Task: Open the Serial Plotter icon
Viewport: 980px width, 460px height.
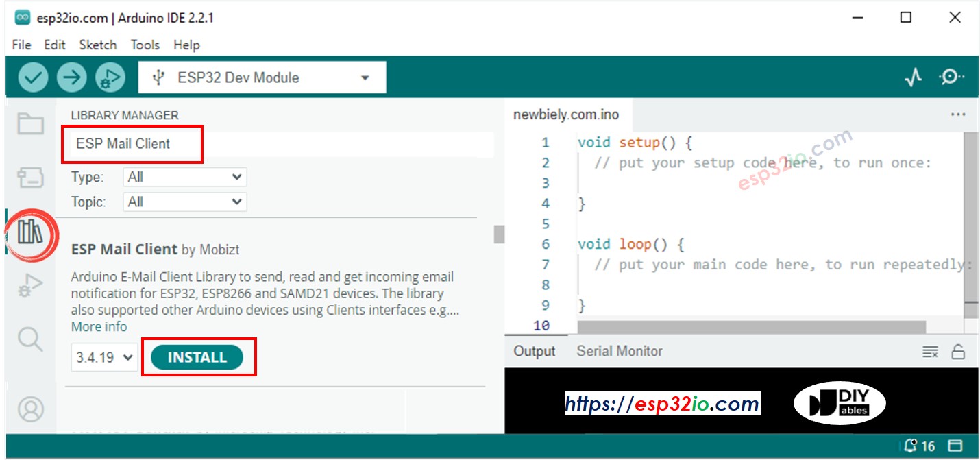Action: pyautogui.click(x=913, y=77)
